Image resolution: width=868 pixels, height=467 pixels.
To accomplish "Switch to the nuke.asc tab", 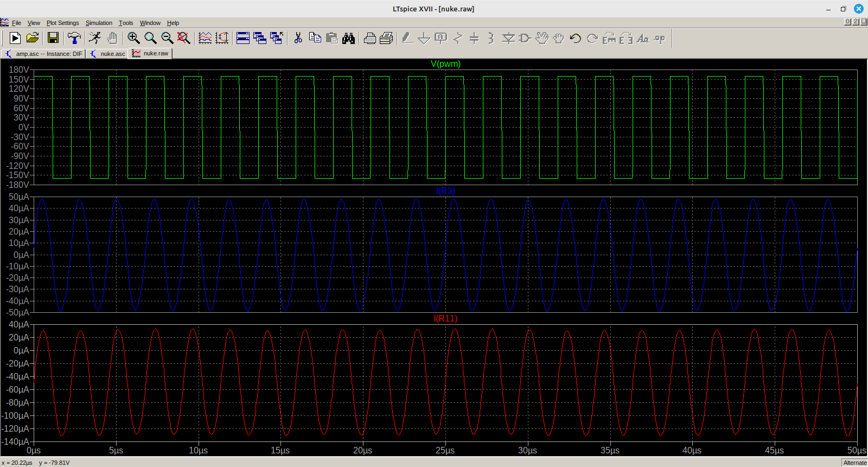I will pyautogui.click(x=107, y=54).
